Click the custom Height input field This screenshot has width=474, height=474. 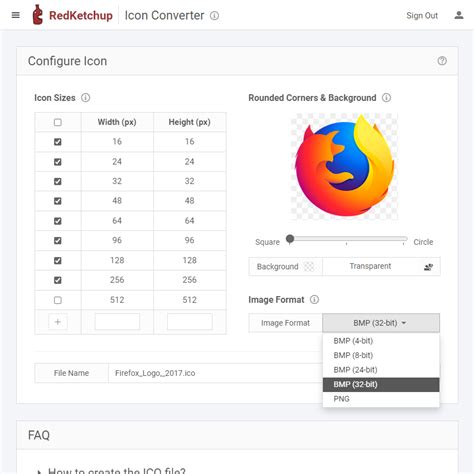coord(190,322)
